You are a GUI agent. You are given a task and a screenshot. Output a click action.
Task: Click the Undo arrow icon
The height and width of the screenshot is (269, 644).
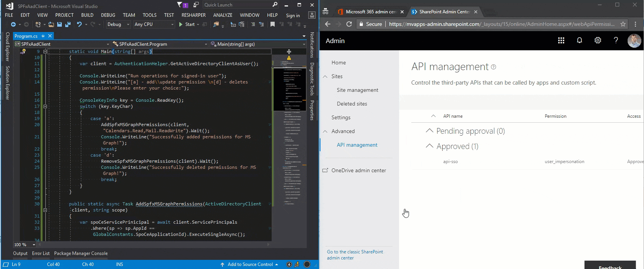point(79,24)
